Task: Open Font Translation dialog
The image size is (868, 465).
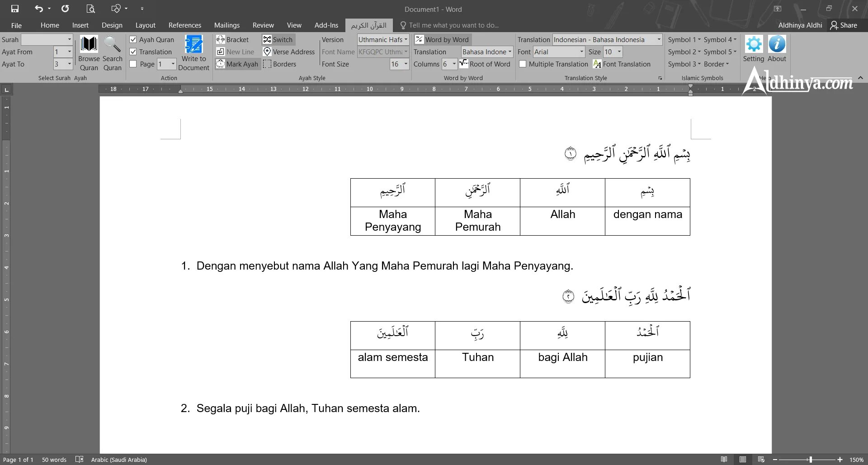Action: [622, 64]
